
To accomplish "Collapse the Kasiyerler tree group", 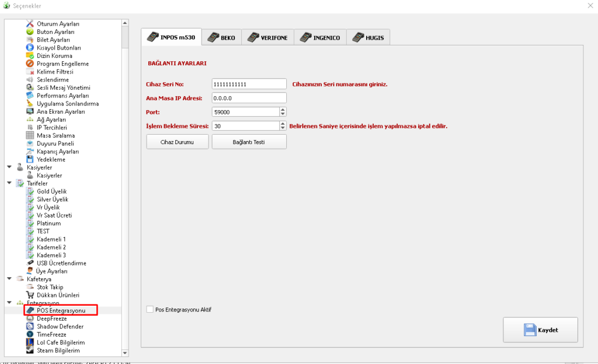I will [9, 167].
